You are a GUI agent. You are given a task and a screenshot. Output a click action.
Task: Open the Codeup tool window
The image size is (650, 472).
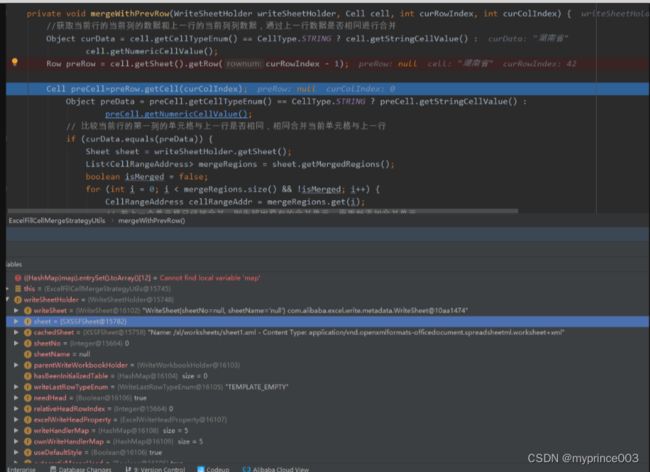point(213,469)
